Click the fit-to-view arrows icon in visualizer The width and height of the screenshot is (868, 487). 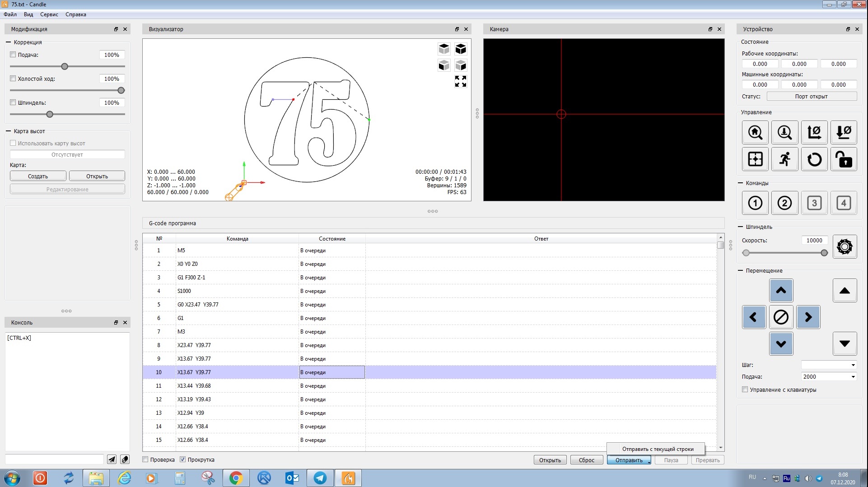tap(460, 82)
